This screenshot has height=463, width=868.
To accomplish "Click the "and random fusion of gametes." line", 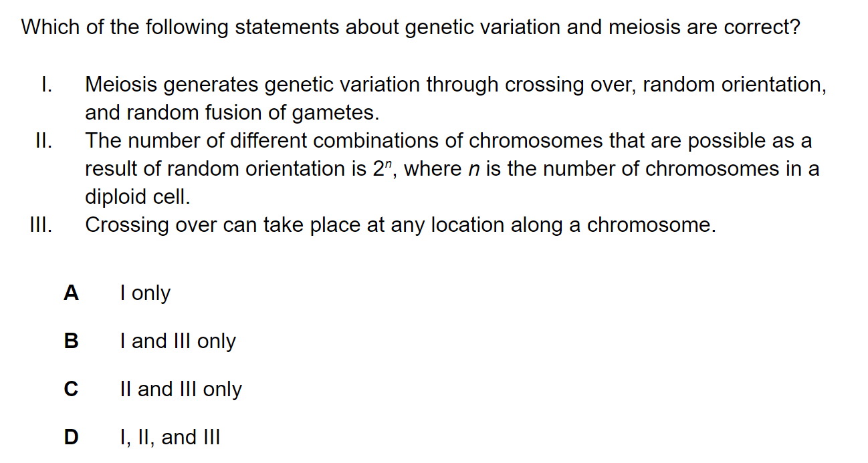I will click(232, 114).
